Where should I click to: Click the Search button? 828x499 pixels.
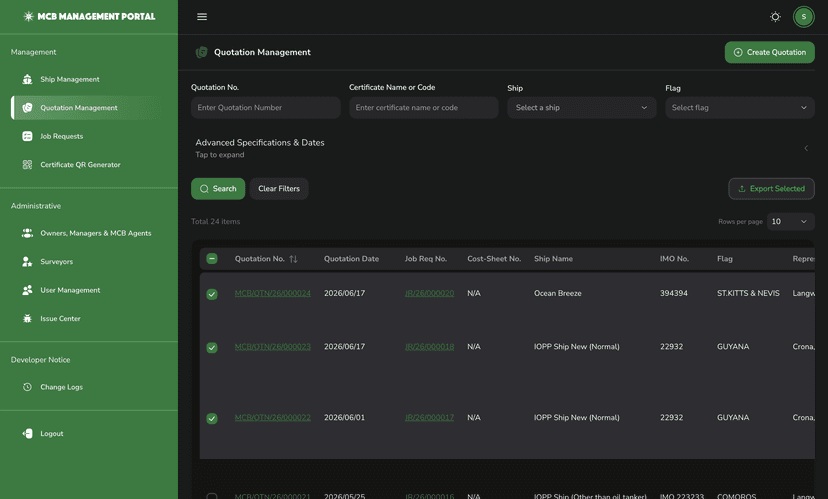tap(218, 189)
